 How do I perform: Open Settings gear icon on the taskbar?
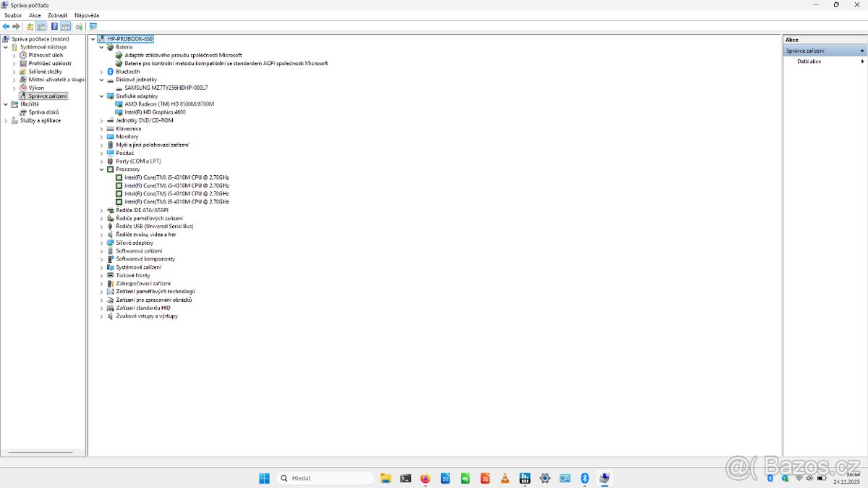click(x=545, y=478)
